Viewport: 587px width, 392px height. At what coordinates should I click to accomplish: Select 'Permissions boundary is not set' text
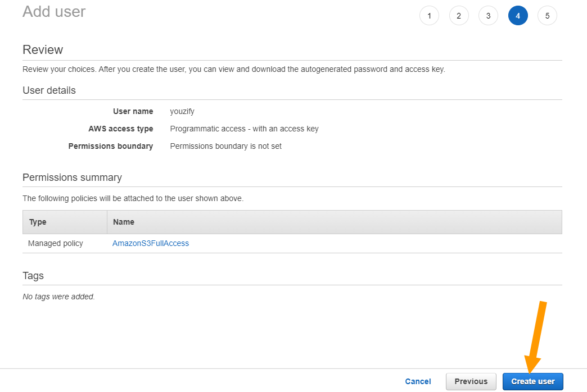pyautogui.click(x=225, y=146)
